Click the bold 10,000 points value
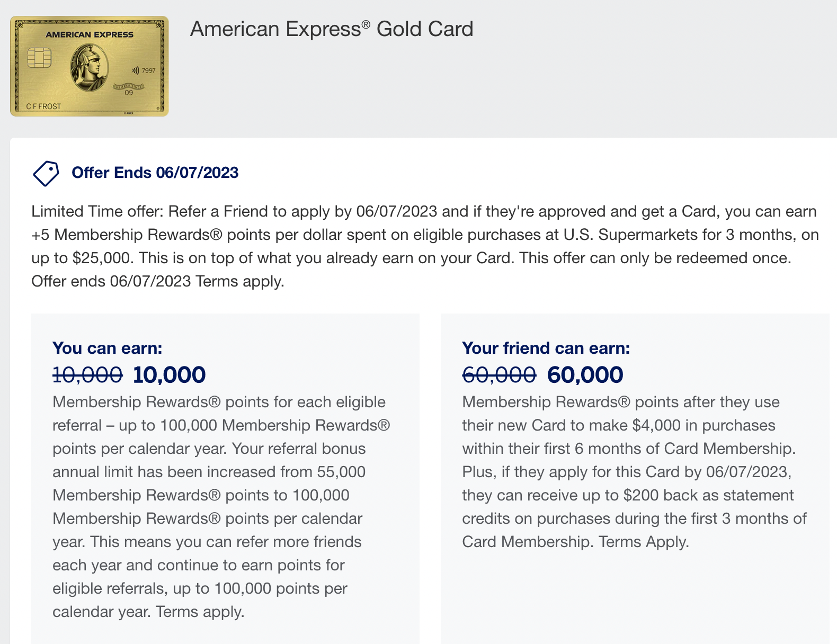This screenshot has height=644, width=837. click(x=169, y=375)
